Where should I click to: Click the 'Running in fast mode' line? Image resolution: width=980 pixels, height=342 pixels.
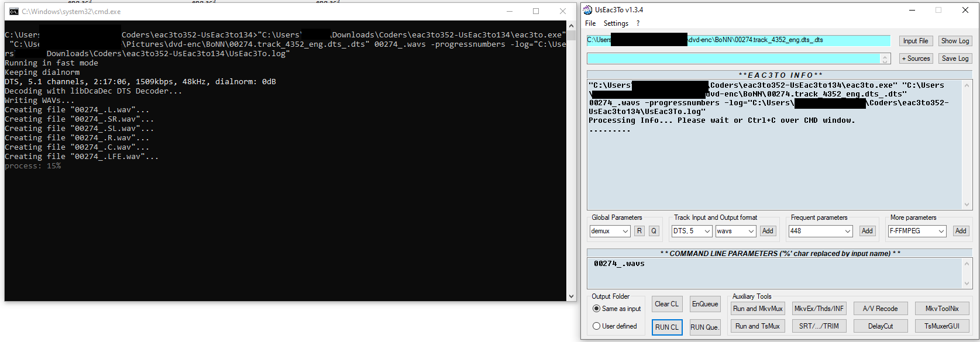point(51,63)
